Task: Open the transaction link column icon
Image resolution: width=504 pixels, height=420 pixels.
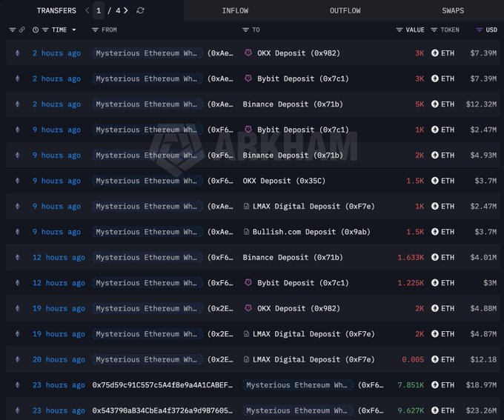Action: 21,30
